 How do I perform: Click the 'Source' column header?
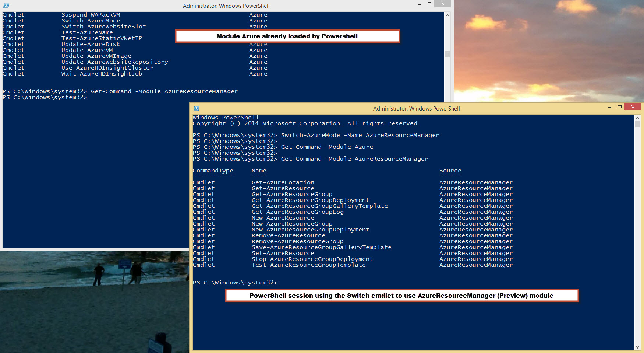tap(450, 171)
